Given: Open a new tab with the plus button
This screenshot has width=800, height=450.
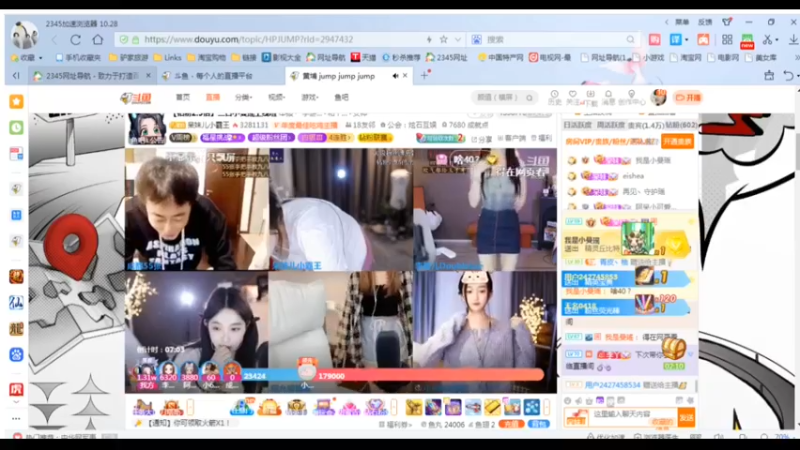Looking at the screenshot, I should [x=424, y=76].
